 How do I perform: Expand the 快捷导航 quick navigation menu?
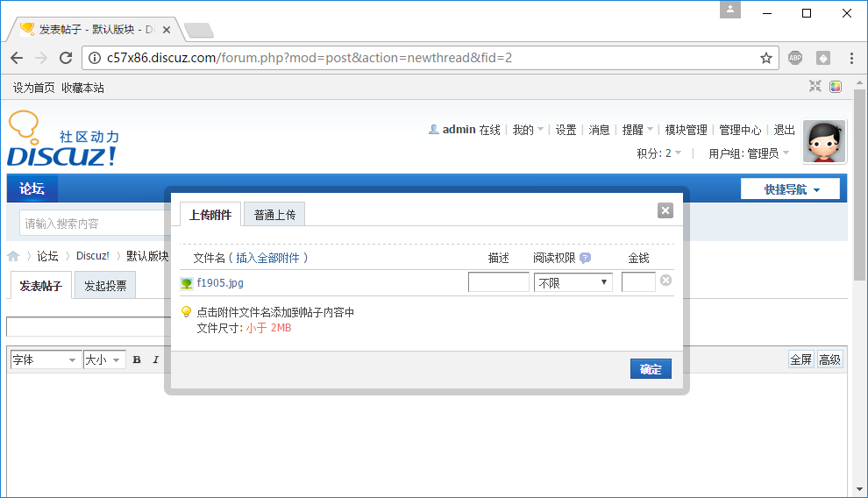[790, 189]
